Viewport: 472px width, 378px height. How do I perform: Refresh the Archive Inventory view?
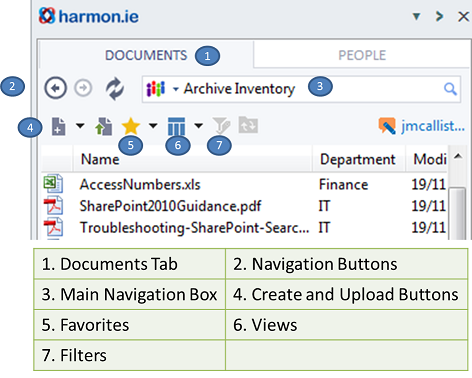[115, 89]
